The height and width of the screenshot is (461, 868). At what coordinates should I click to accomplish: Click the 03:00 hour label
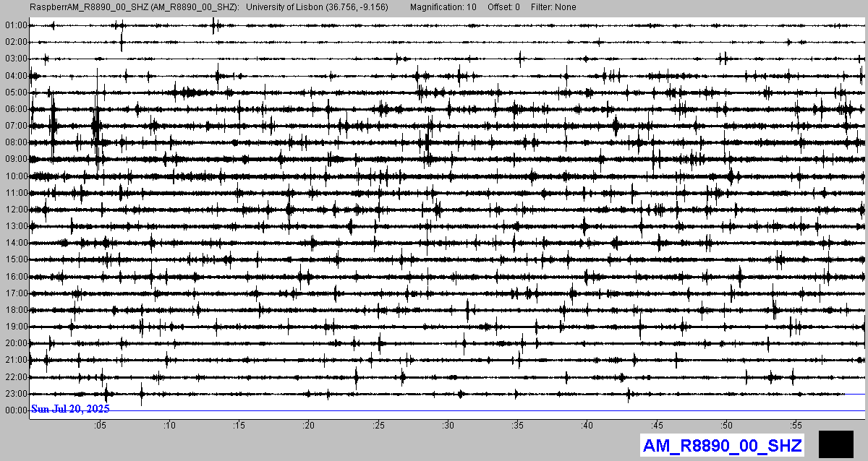16,59
